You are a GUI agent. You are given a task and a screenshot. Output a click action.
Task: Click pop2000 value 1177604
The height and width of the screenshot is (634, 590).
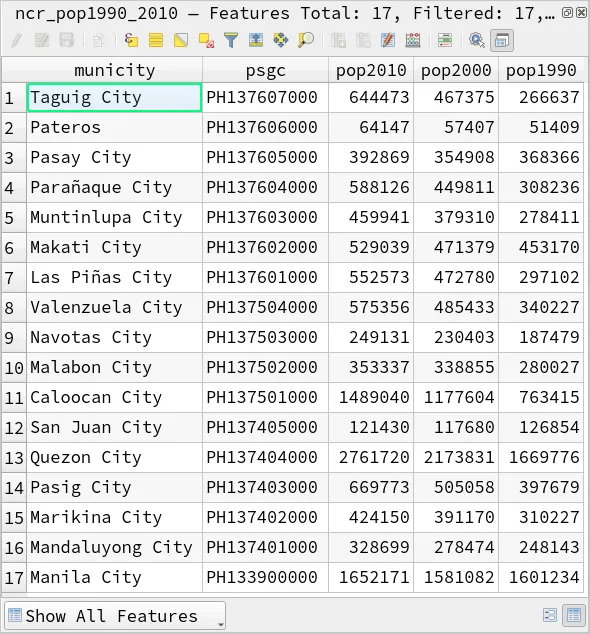456,397
